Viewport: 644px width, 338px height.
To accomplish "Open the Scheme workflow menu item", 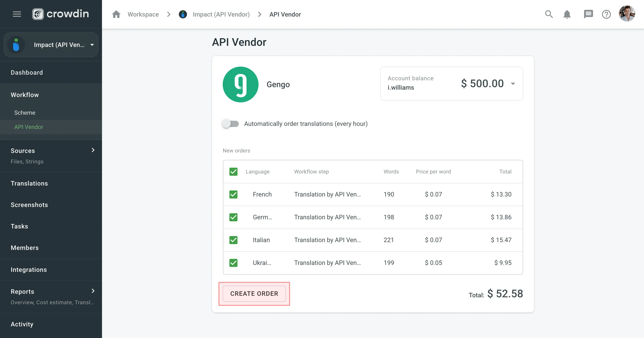I will pos(25,112).
